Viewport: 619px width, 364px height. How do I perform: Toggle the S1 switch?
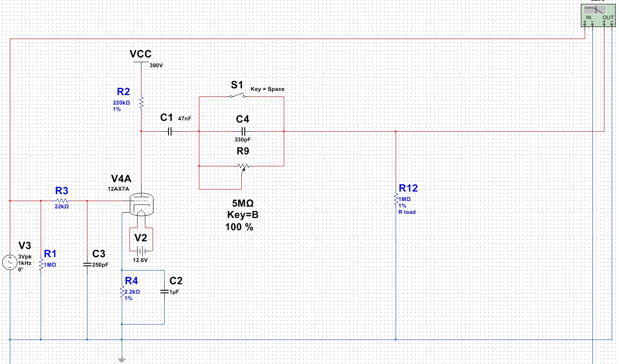coord(237,96)
